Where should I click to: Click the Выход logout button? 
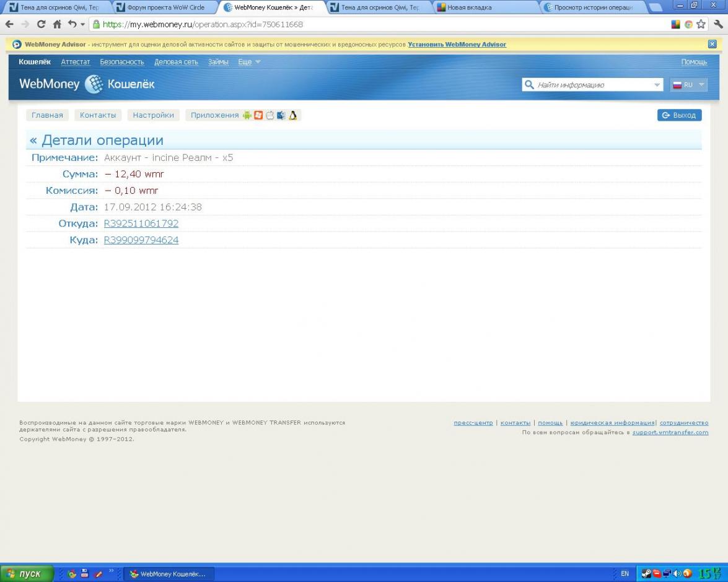click(x=679, y=115)
